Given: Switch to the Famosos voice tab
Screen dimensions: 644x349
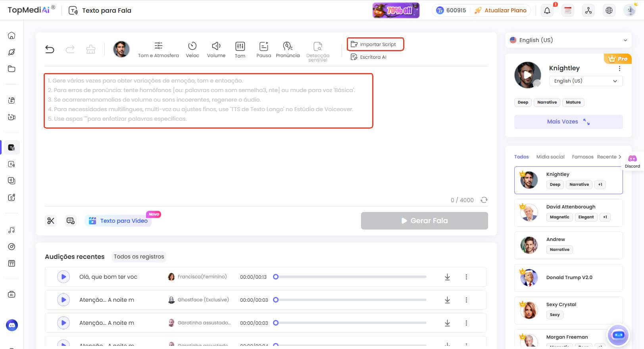Looking at the screenshot, I should pyautogui.click(x=582, y=157).
